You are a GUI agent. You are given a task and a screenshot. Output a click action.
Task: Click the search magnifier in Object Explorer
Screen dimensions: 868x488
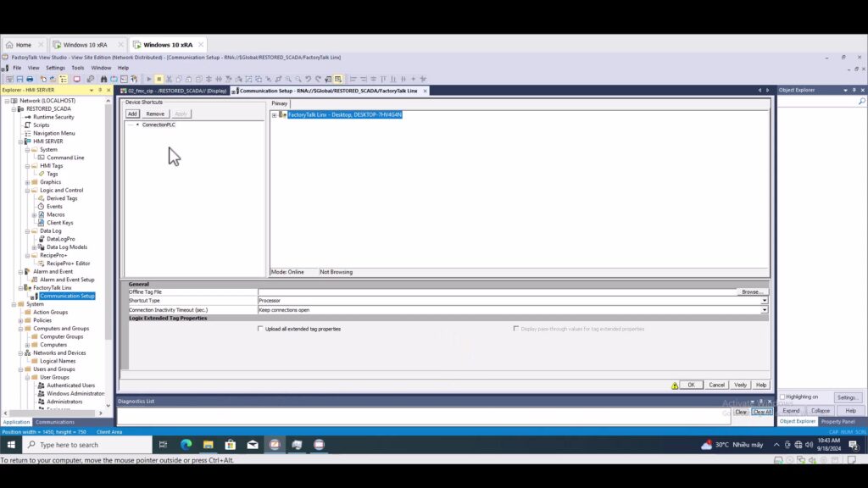(862, 101)
